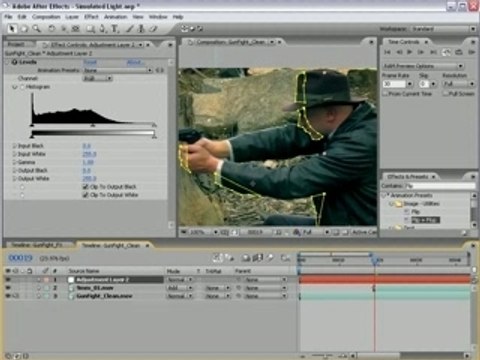The image size is (480, 360).
Task: Switch to the first timeline tab
Action: [38, 245]
